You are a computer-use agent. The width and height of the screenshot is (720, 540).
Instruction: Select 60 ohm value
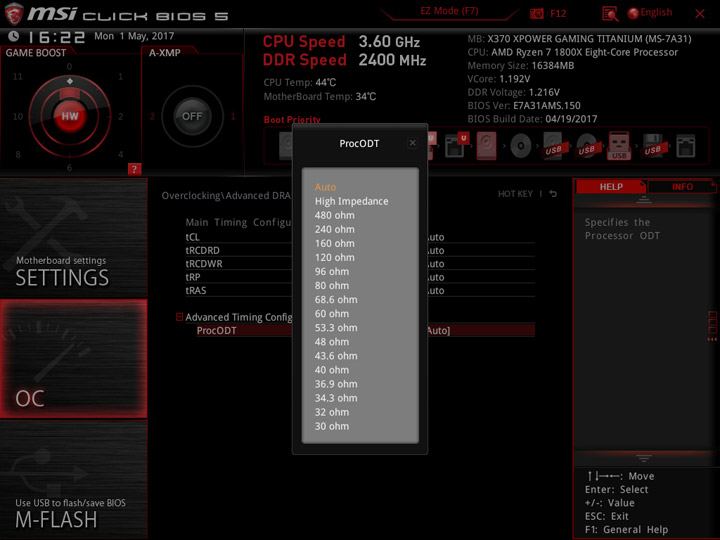[332, 314]
